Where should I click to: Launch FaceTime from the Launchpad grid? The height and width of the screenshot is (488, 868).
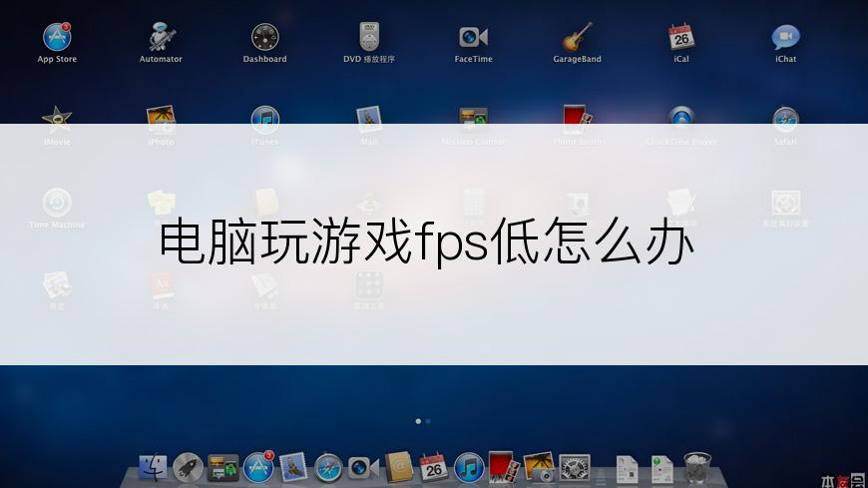click(473, 37)
